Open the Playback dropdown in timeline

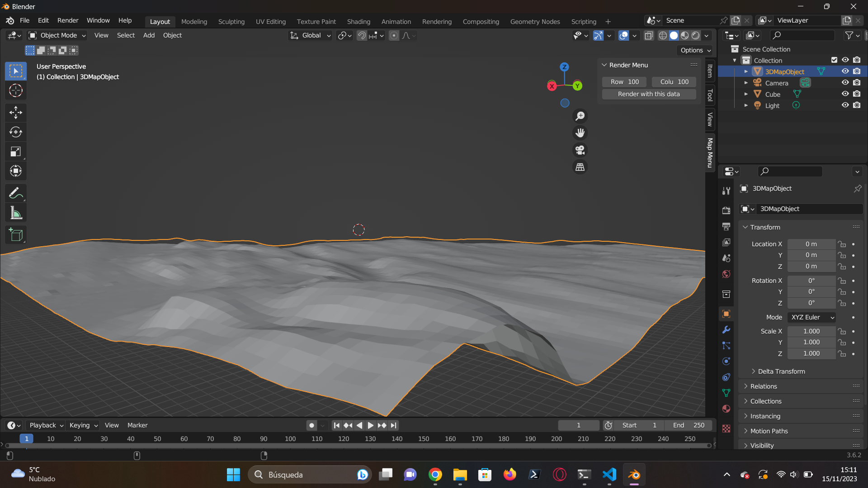47,425
